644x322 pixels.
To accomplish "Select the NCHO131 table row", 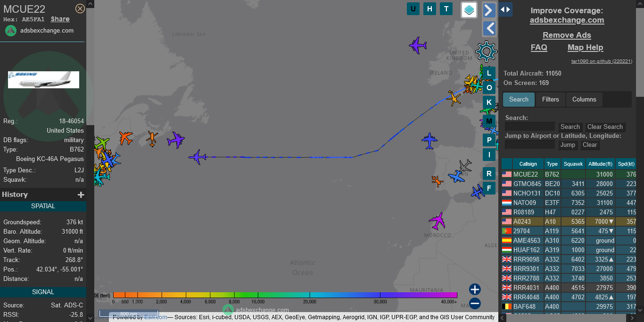I will pyautogui.click(x=569, y=193).
